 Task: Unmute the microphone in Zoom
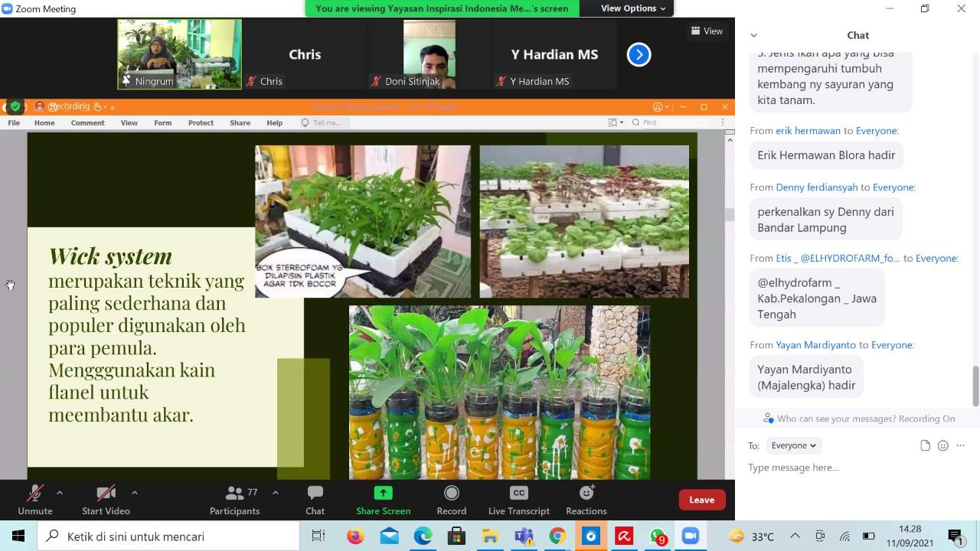tap(35, 500)
